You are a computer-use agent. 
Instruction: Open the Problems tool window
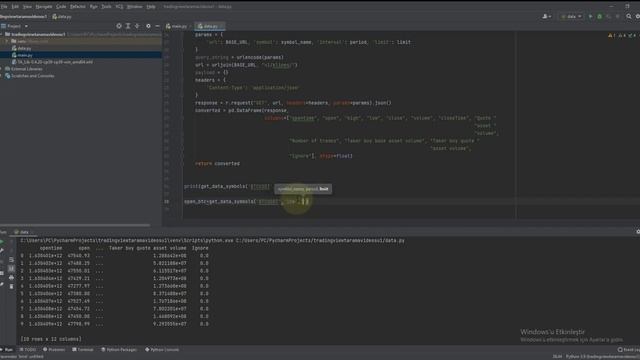[x=54, y=350]
